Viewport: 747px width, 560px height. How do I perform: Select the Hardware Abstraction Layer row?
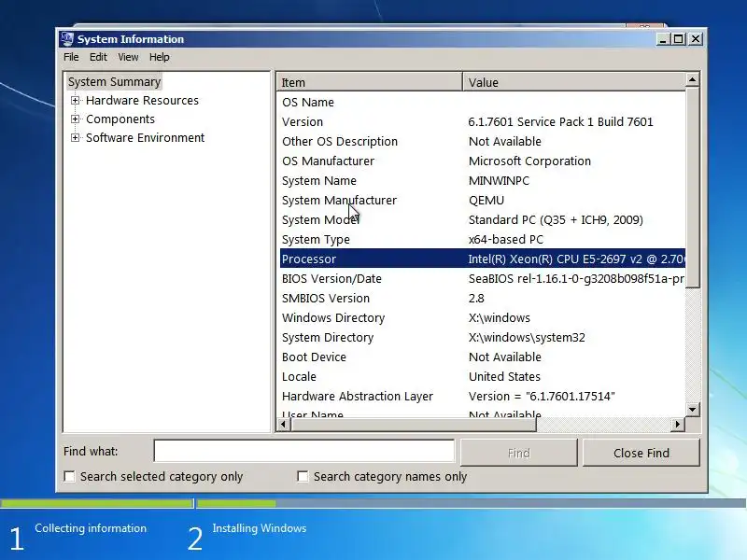pyautogui.click(x=483, y=396)
